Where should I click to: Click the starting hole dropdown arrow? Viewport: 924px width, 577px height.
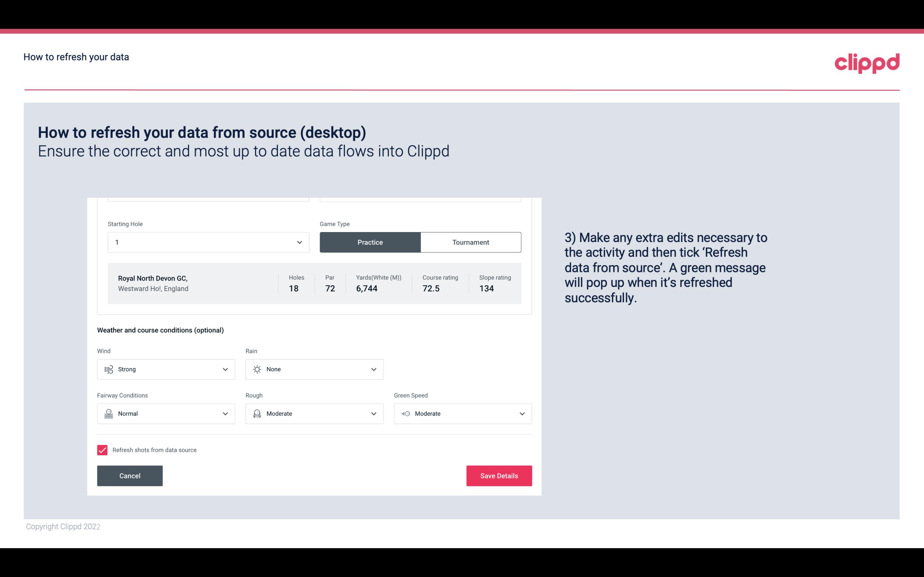(x=299, y=242)
